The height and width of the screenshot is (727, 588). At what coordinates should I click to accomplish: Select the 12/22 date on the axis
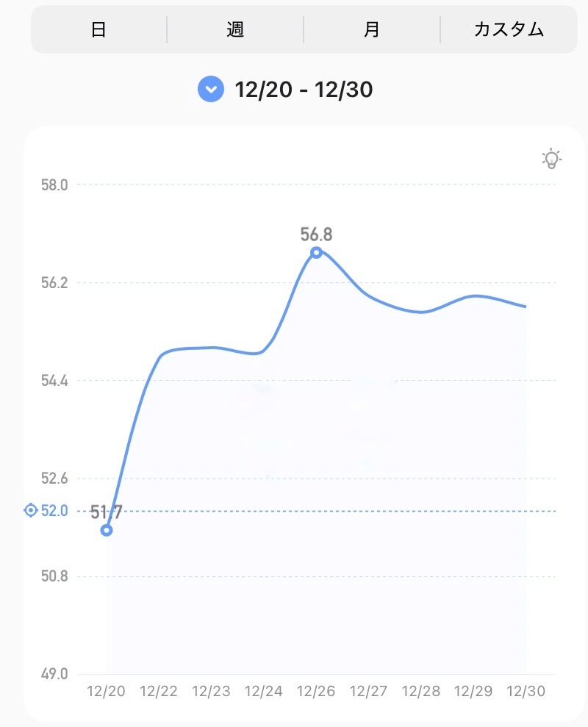coord(159,692)
